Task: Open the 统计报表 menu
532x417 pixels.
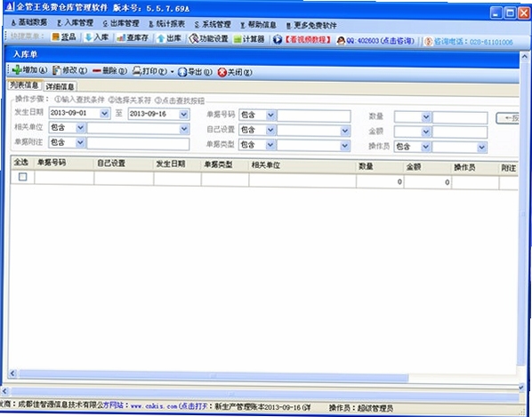Action: (x=166, y=24)
